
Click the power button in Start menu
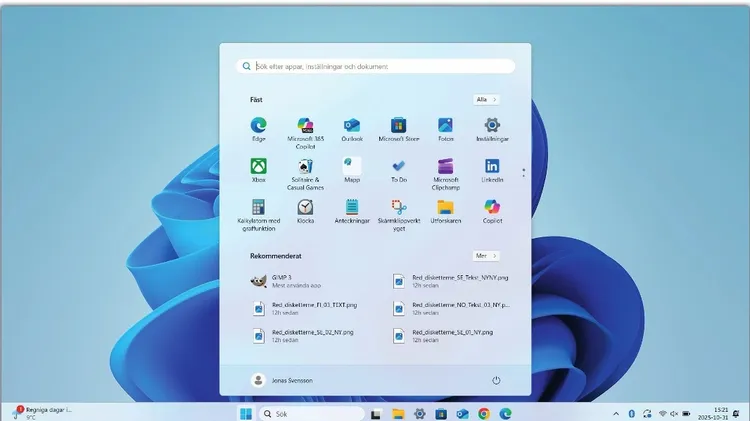click(x=496, y=381)
